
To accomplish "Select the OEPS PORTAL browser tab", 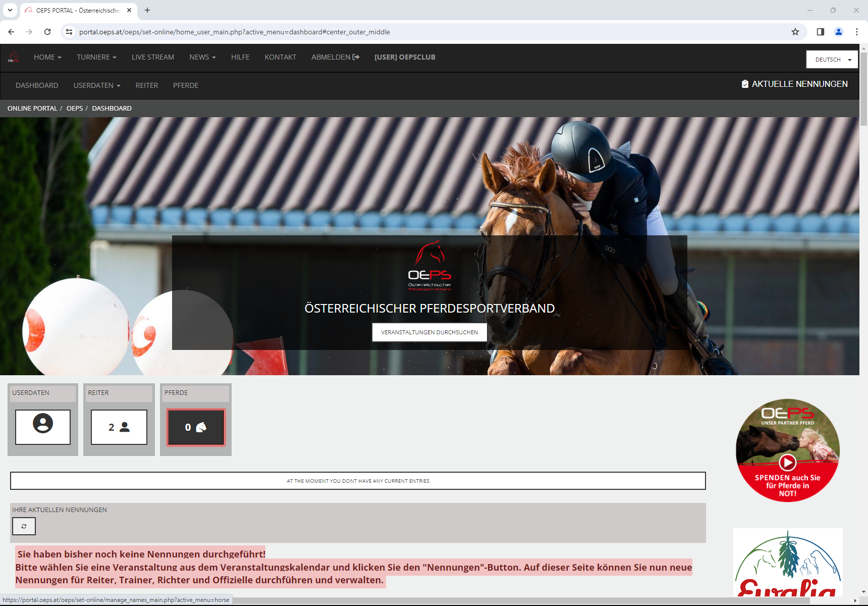I will 78,10.
